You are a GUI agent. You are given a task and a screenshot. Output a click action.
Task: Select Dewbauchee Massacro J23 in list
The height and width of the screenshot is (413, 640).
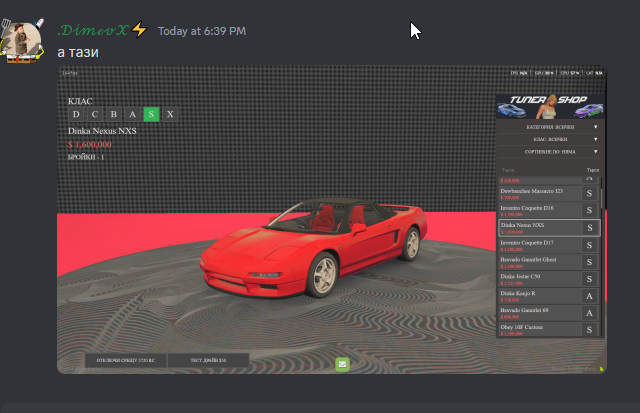[549, 193]
